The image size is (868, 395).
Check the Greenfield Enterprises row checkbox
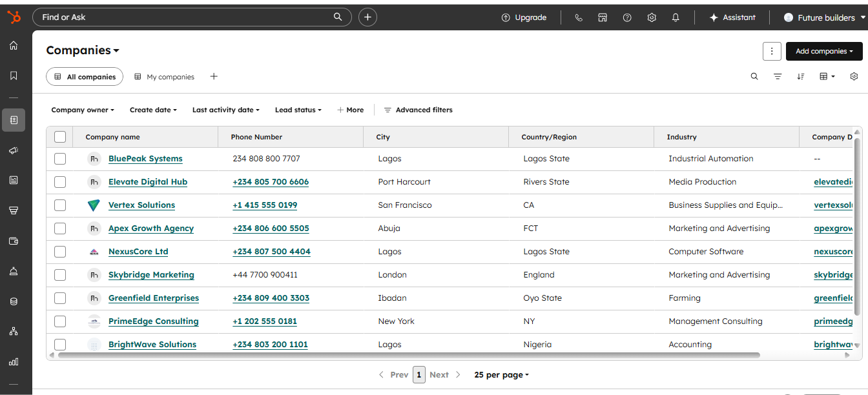tap(60, 298)
